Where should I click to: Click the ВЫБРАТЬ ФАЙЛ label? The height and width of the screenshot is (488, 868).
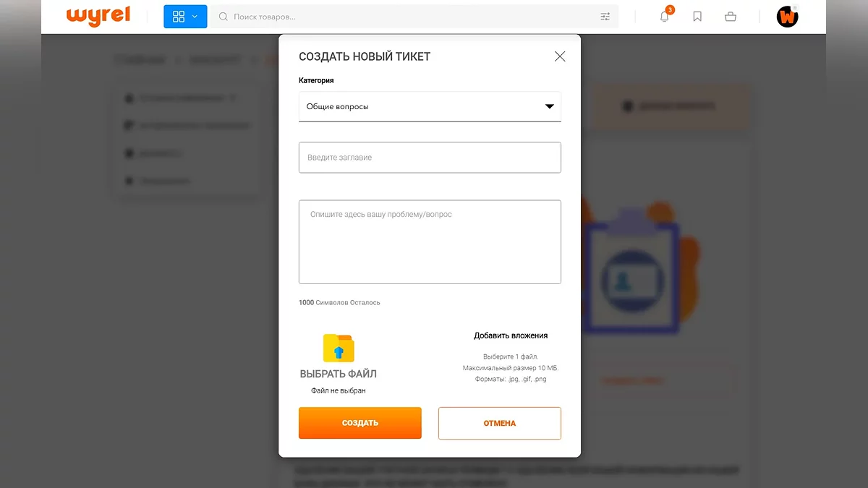point(339,374)
